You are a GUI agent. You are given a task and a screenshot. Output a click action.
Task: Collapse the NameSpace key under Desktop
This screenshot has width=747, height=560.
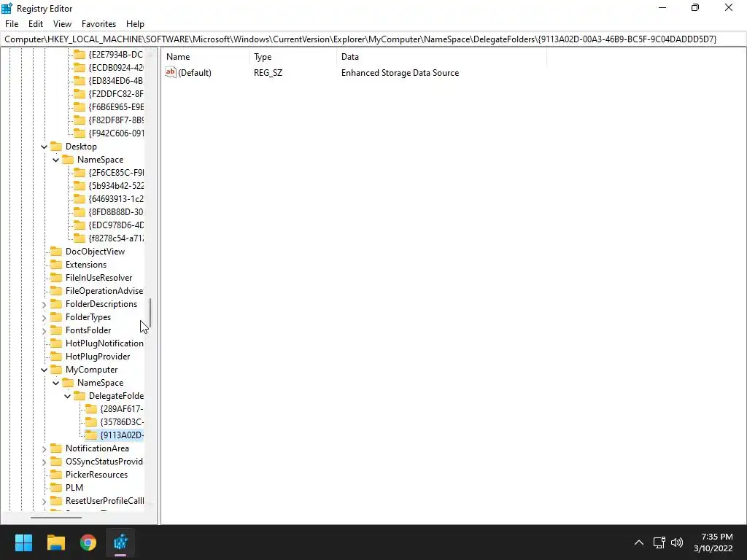(55, 160)
